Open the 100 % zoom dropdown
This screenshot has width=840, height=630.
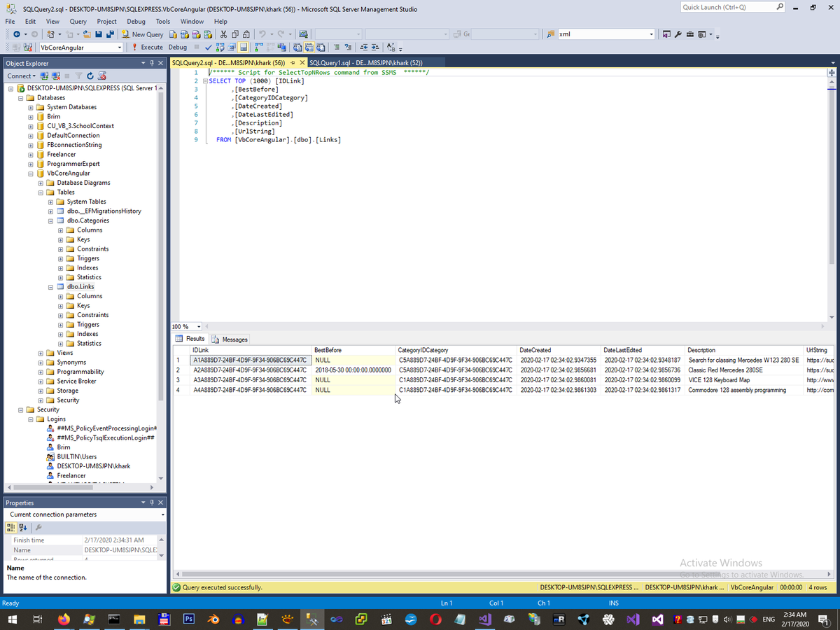pos(199,327)
